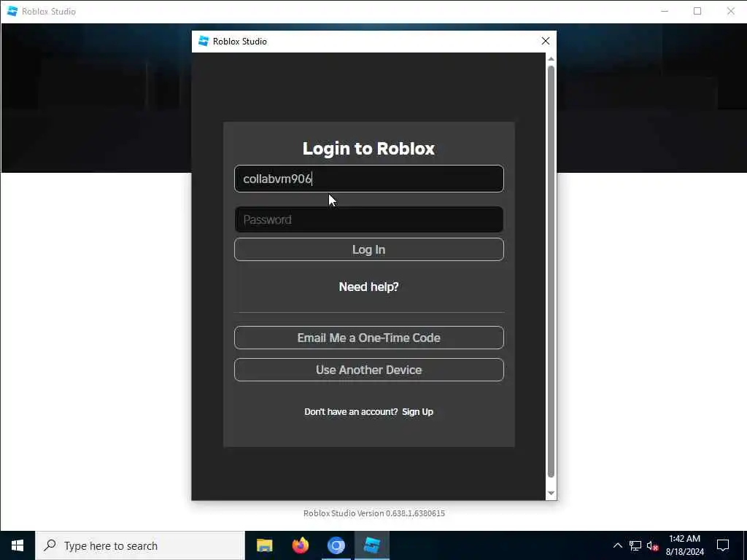The height and width of the screenshot is (560, 747).
Task: Open the notification center icon
Action: click(x=723, y=545)
